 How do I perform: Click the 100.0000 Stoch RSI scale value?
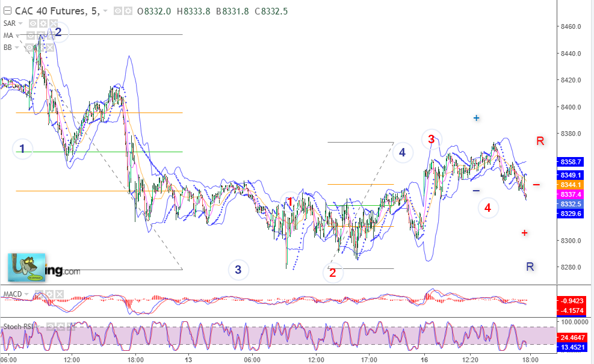point(575,321)
